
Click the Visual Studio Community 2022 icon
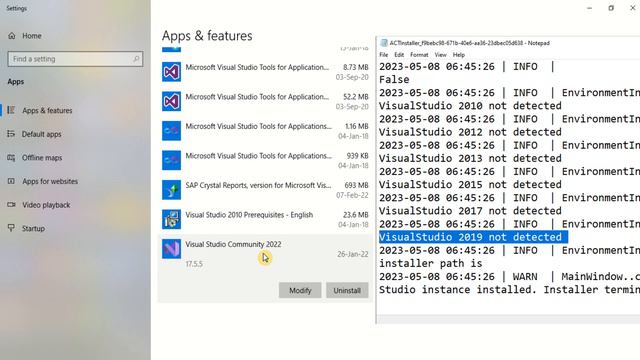coord(171,249)
